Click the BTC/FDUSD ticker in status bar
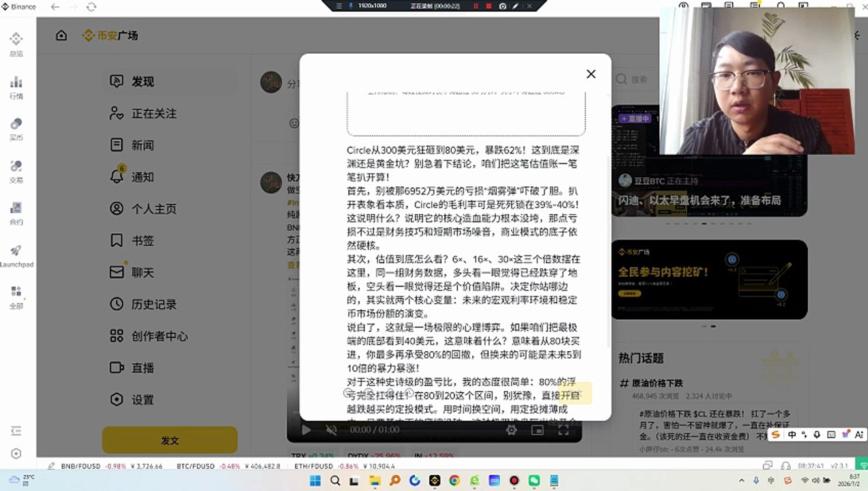Screen dimensions: 868x491 229,466
